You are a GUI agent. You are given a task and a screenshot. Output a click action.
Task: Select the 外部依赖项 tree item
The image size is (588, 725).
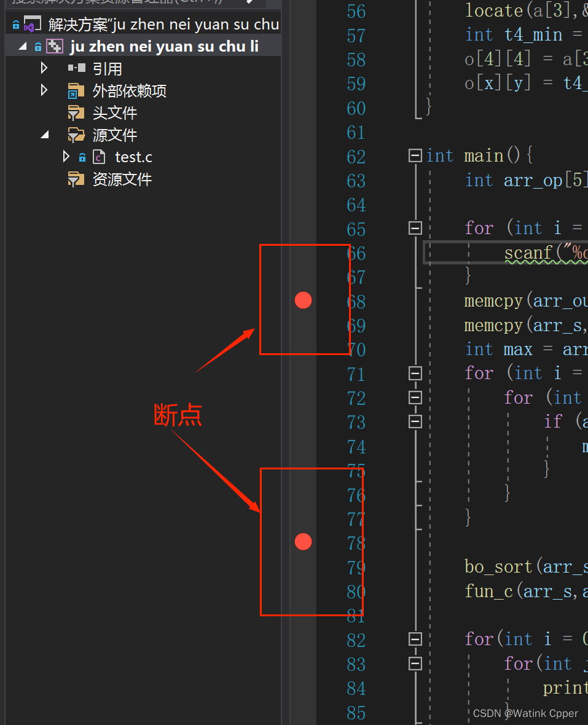130,91
